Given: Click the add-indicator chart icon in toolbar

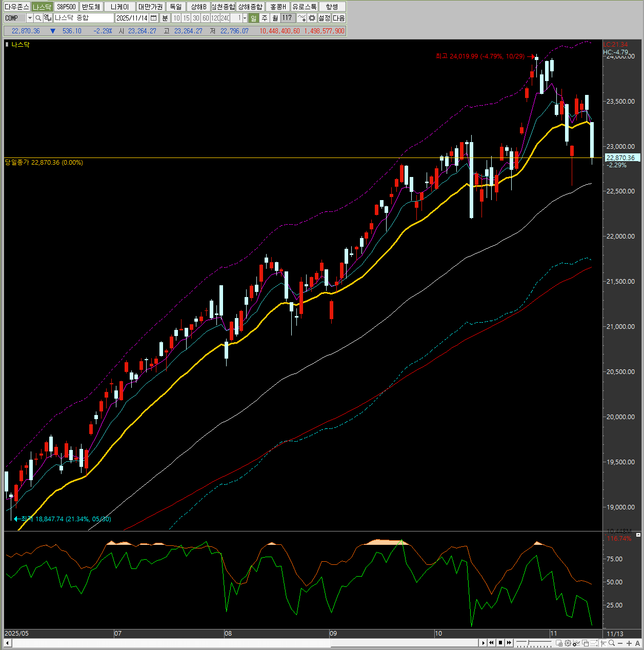Looking at the screenshot, I should coord(302,18).
